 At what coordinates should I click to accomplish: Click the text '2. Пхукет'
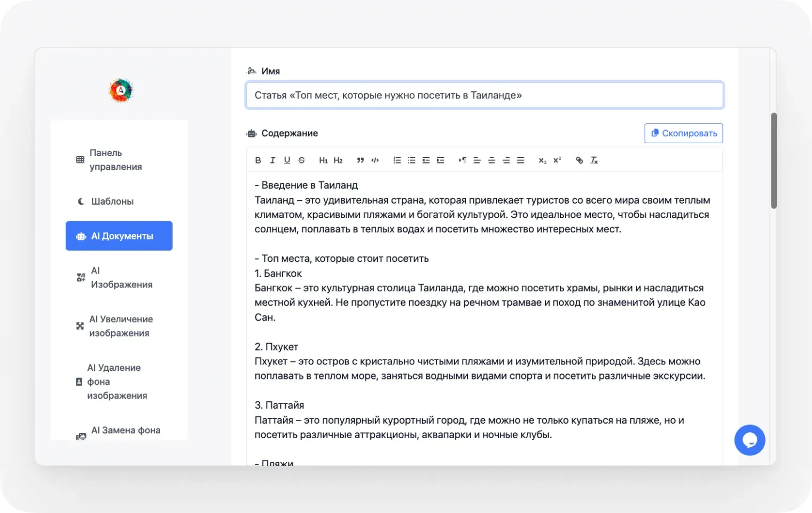click(x=276, y=347)
